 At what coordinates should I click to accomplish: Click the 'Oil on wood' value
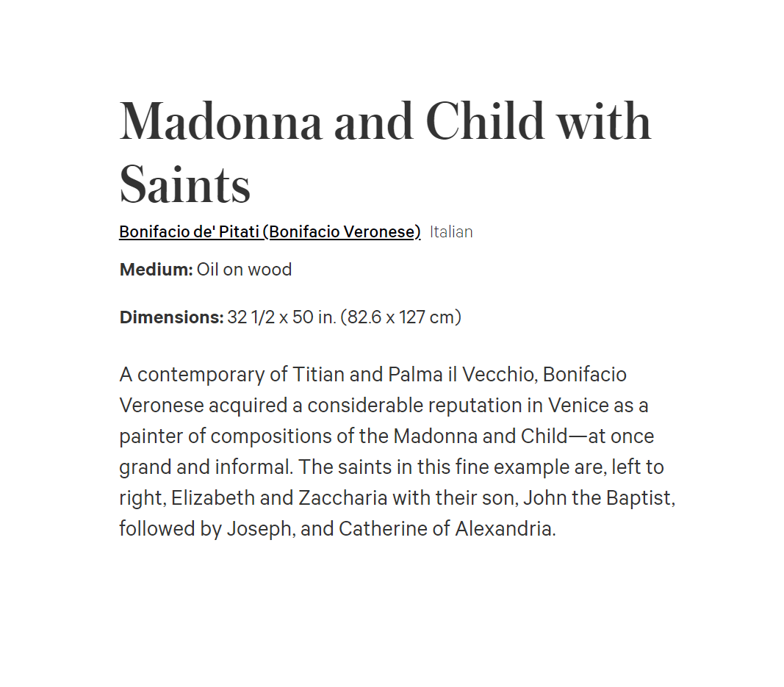[x=244, y=270]
